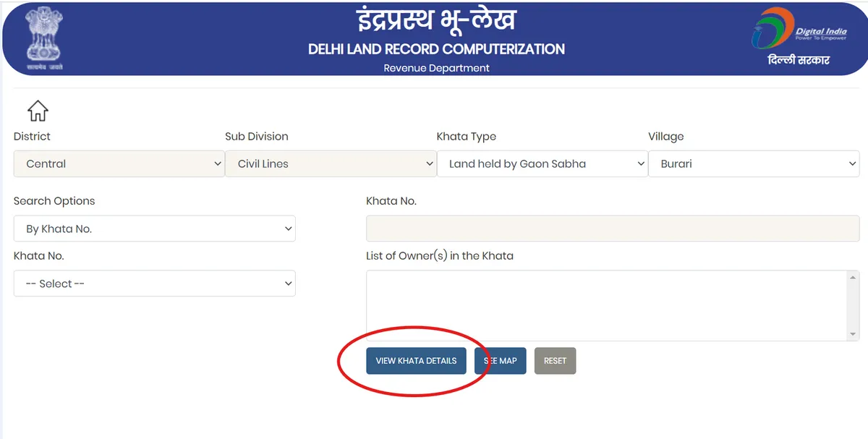
Task: Click the Delhi Sarkar Hindi label
Action: click(x=799, y=60)
